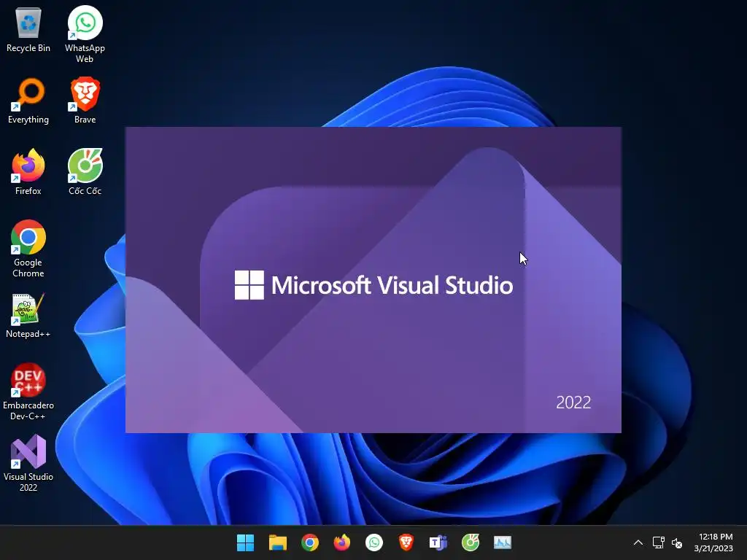Screen dimensions: 747x560
Task: Open the performance monitor taskbar icon
Action: (x=502, y=542)
